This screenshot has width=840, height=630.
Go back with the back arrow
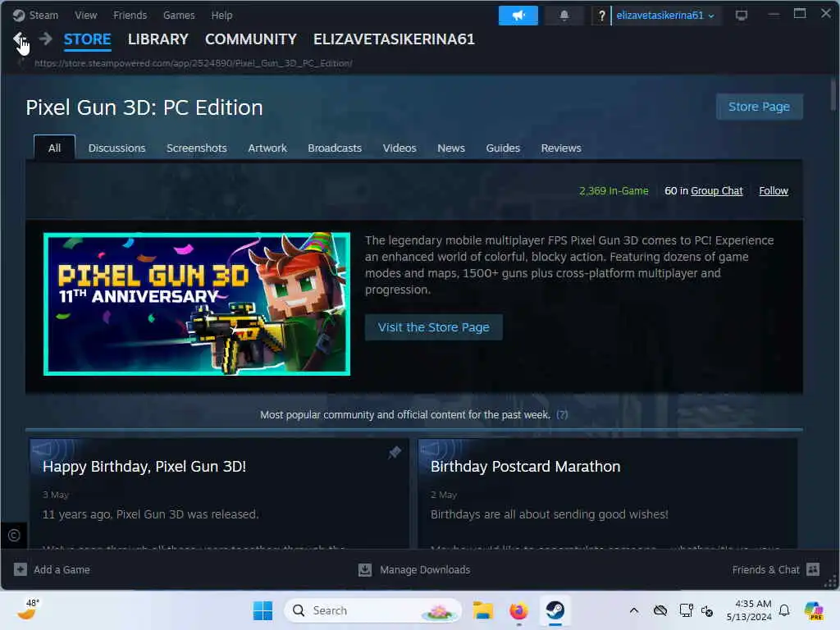(20, 39)
